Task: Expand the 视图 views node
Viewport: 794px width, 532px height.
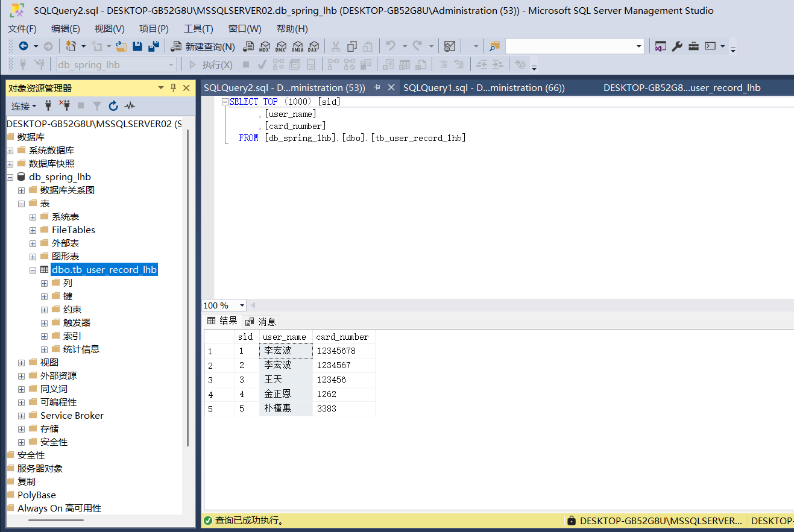Action: [22, 363]
